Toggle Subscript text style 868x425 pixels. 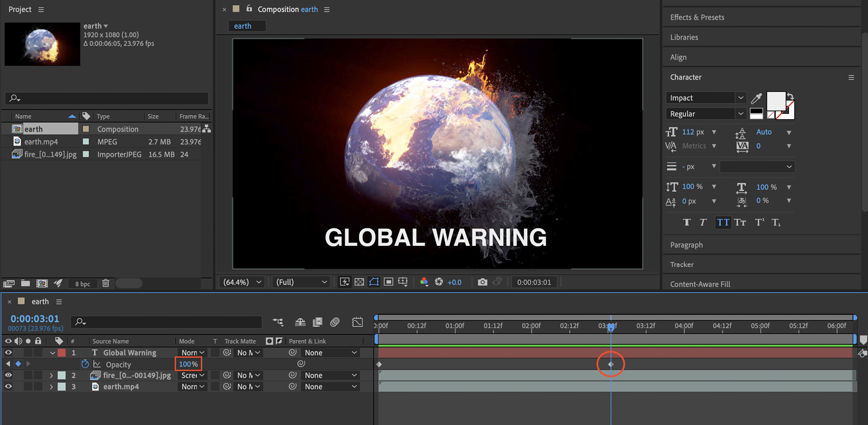(776, 222)
